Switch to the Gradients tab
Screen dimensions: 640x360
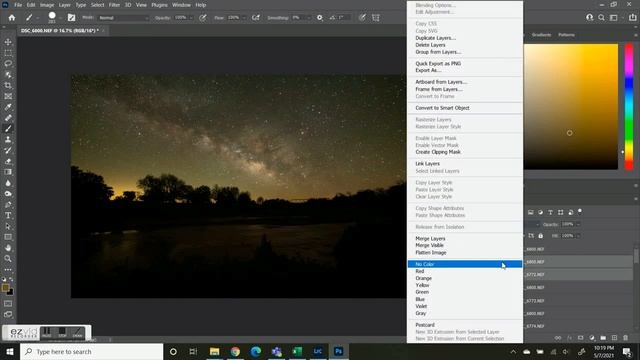click(541, 35)
